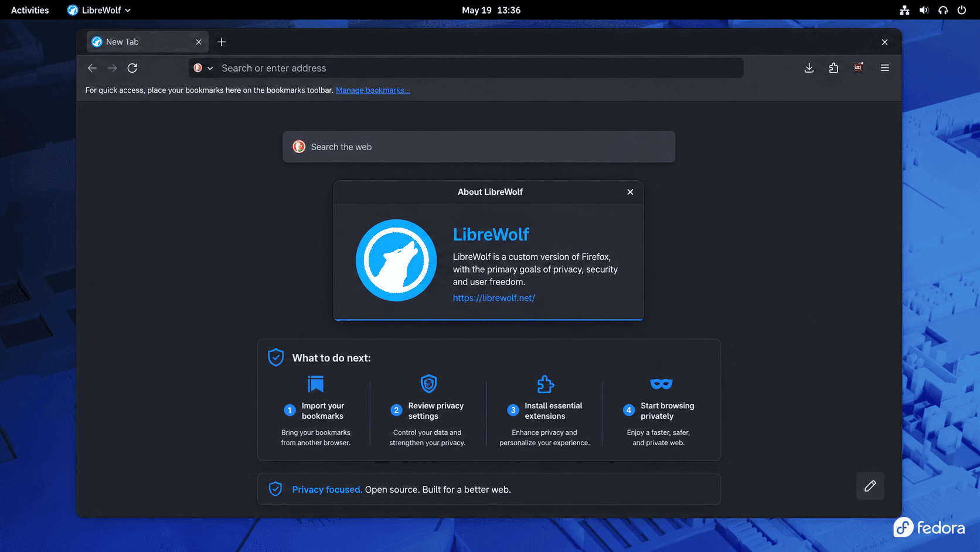Go forward with the forward arrow
The image size is (980, 552).
(x=112, y=68)
